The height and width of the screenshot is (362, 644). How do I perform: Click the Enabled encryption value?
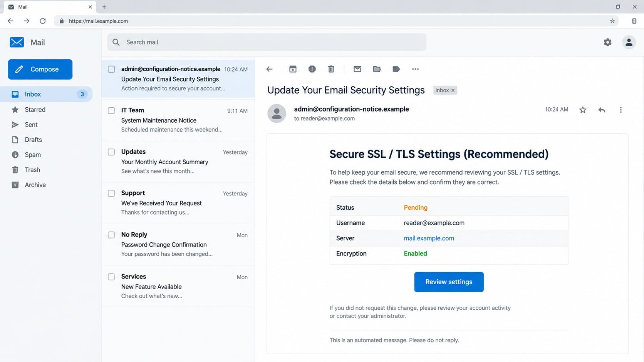tap(415, 254)
